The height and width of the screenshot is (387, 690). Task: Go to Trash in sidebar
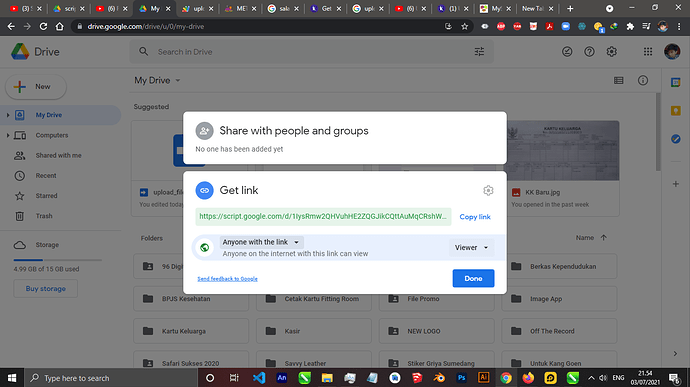(44, 216)
